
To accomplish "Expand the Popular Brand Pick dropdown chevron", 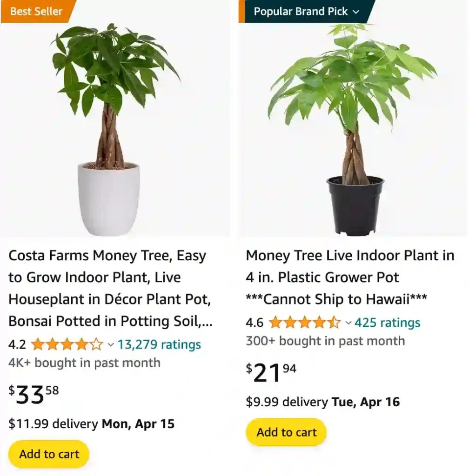I will (356, 11).
